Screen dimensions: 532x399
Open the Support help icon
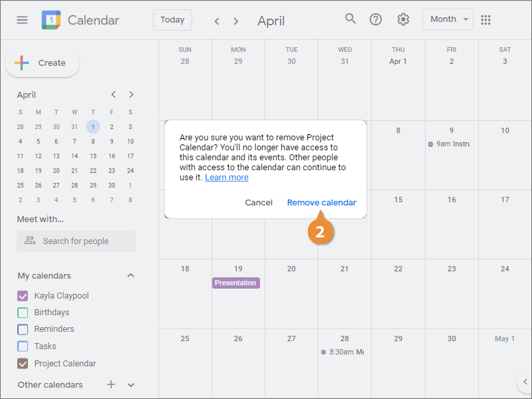pyautogui.click(x=376, y=19)
